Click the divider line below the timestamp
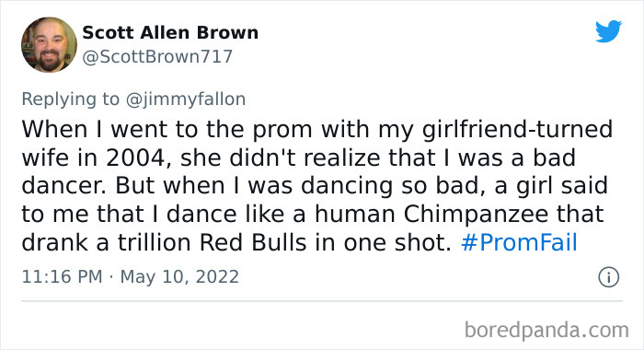The height and width of the screenshot is (350, 644). click(322, 301)
